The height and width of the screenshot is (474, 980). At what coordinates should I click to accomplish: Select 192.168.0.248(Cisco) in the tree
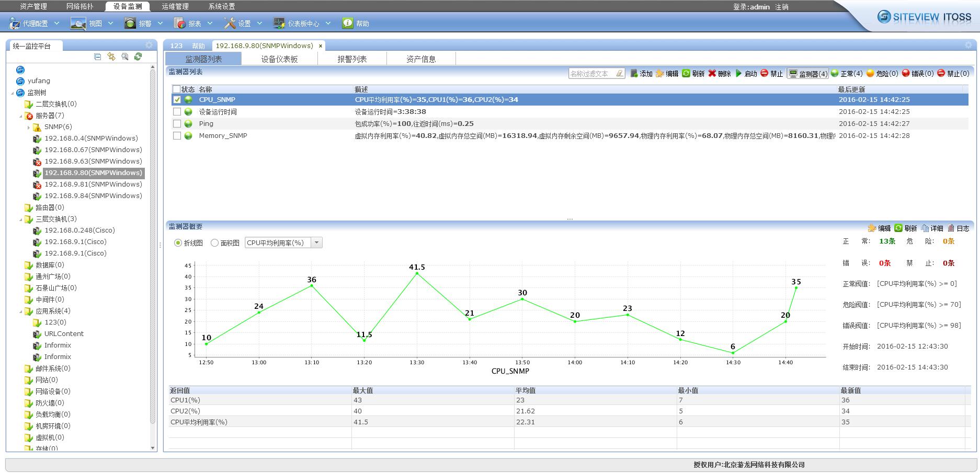[79, 230]
